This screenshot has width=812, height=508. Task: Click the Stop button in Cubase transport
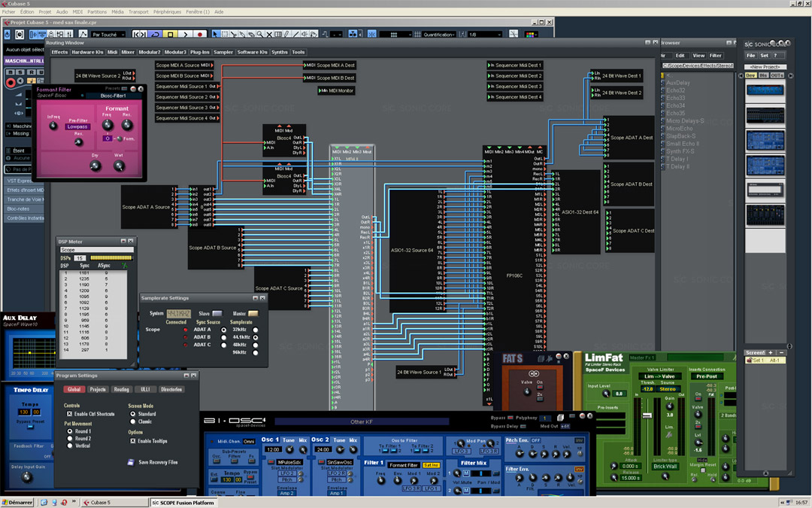(171, 35)
